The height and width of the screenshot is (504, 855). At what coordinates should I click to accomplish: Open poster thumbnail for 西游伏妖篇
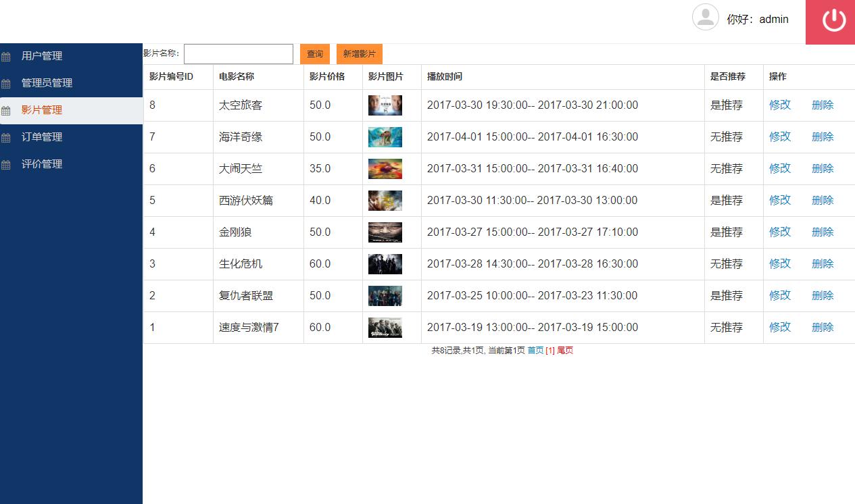coord(385,201)
